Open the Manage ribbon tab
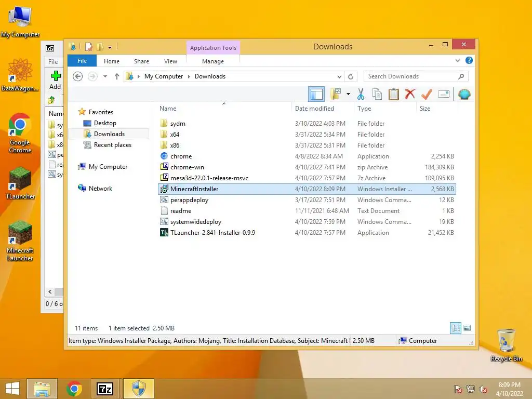The image size is (532, 399). tap(213, 61)
